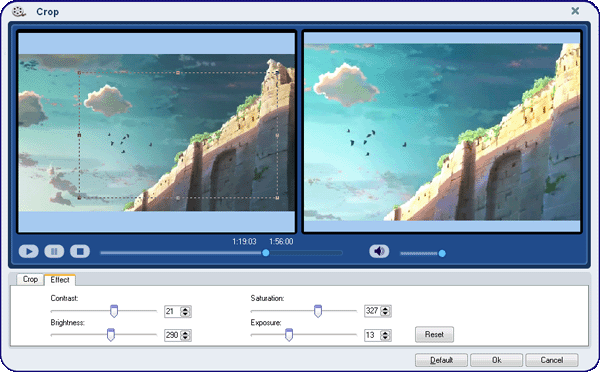Pause the video playback

click(x=54, y=251)
